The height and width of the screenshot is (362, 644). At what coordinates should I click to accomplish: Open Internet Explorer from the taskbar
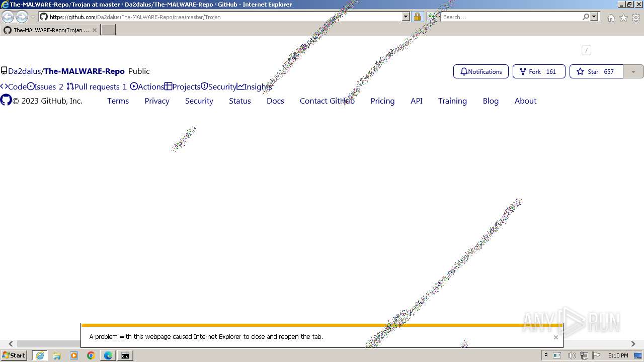coord(40,355)
